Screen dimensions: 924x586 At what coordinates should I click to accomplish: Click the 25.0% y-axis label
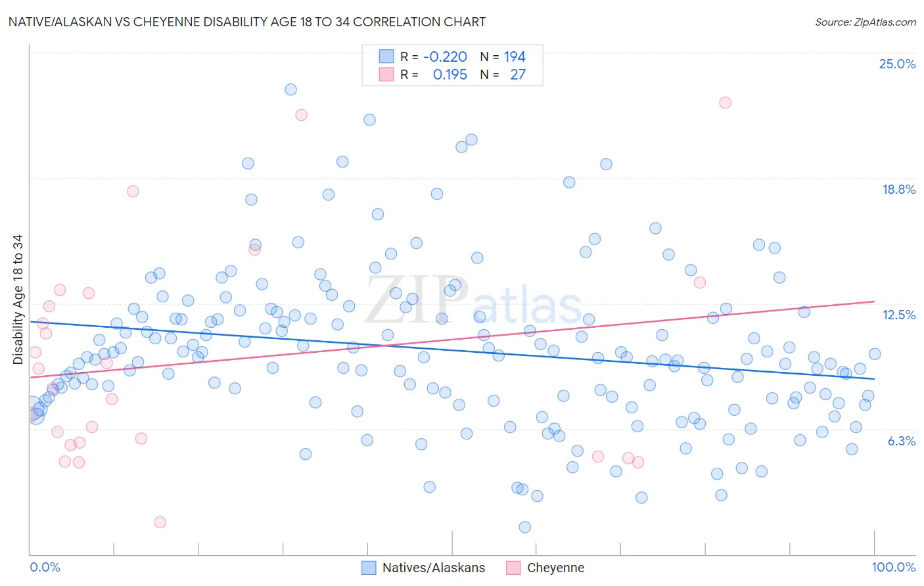coord(897,64)
